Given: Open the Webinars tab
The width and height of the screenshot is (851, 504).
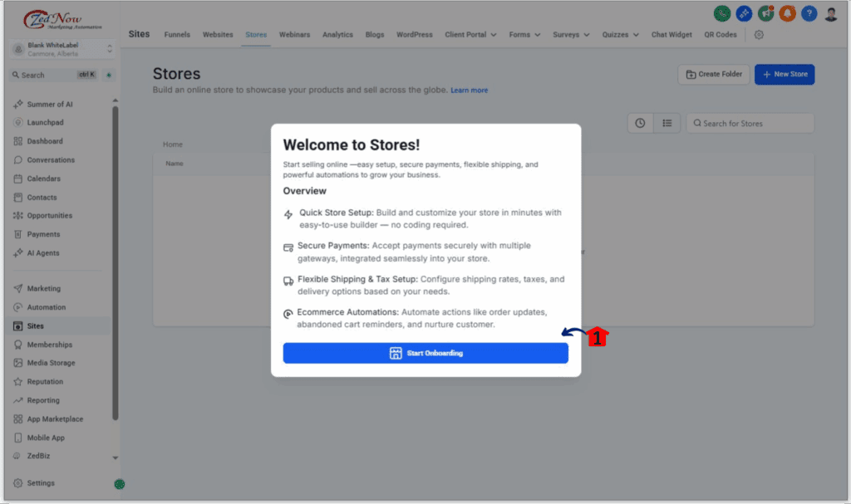Looking at the screenshot, I should (295, 35).
